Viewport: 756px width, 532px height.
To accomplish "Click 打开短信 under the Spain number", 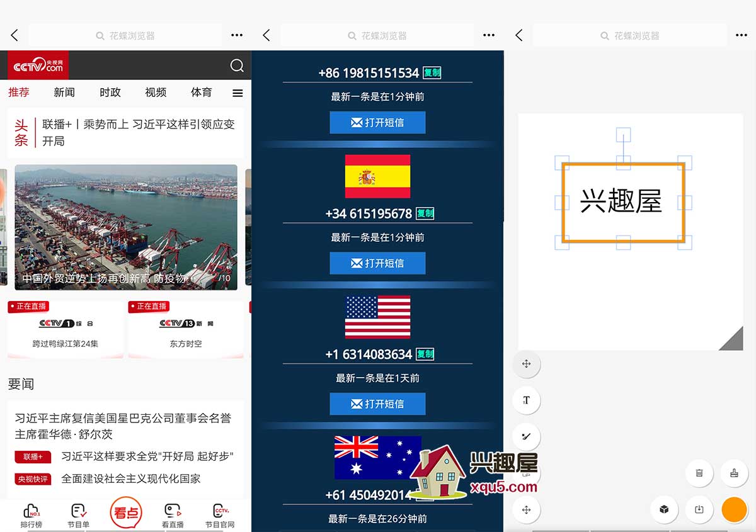I will 377,263.
